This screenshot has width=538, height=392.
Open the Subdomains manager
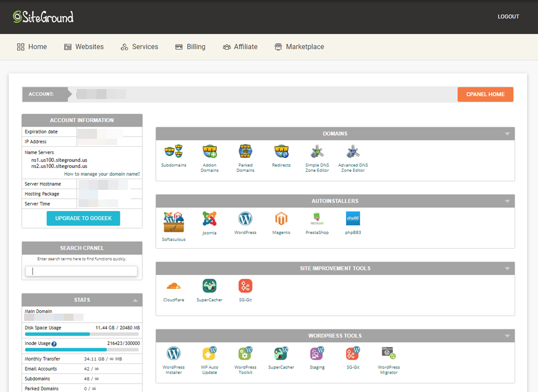[x=174, y=151]
